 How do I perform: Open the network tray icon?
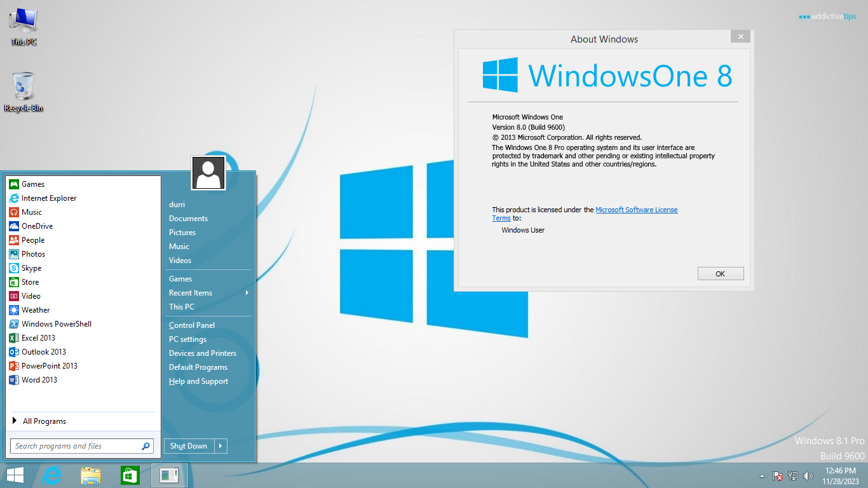click(793, 476)
